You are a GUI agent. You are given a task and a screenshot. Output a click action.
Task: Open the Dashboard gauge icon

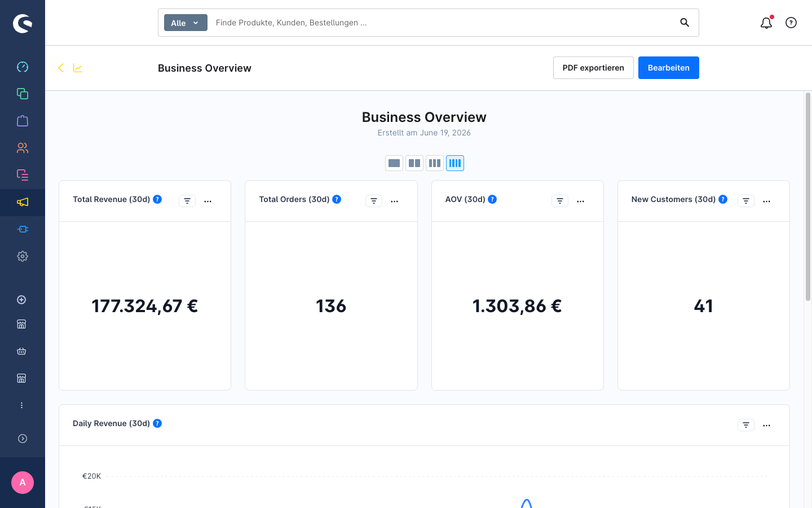(x=23, y=67)
